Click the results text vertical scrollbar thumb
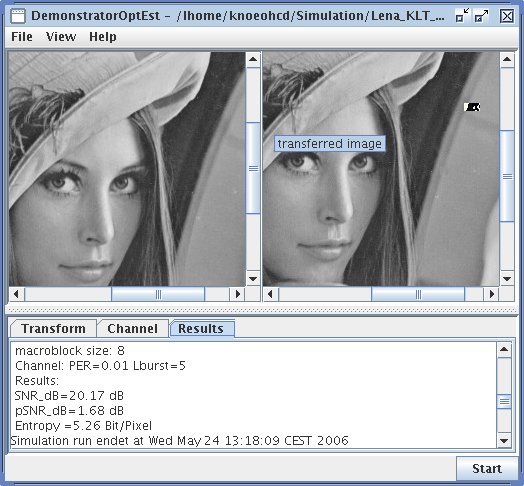Screen dimensions: 524x486 tap(504, 401)
